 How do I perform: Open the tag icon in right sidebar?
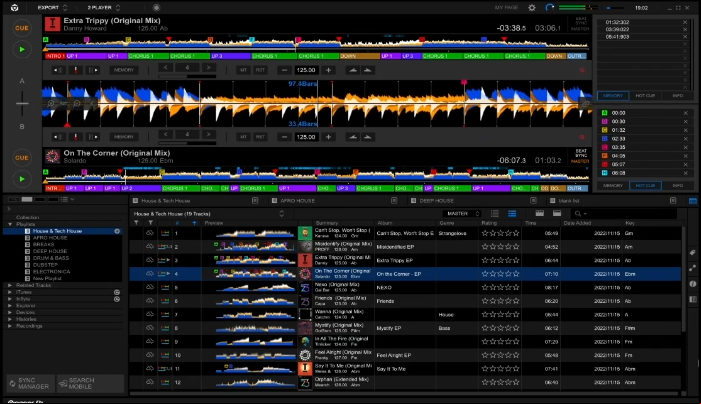[x=693, y=253]
